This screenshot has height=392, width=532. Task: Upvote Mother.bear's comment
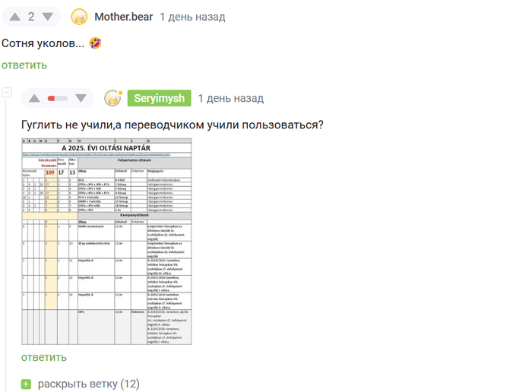[14, 17]
